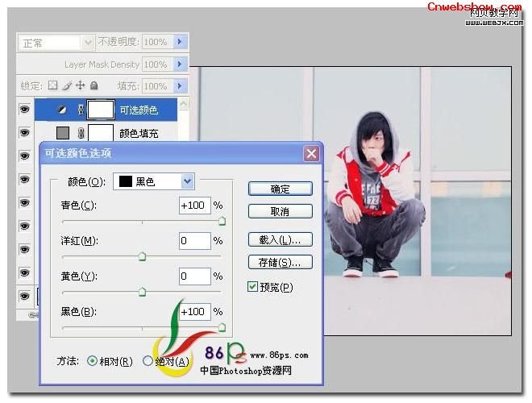Click the 洋红 magenta value field
Screen dimensions: 532x403
195,240
